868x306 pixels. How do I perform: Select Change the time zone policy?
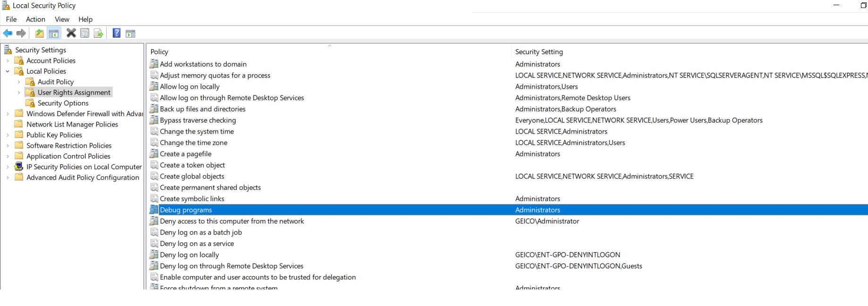coord(194,143)
